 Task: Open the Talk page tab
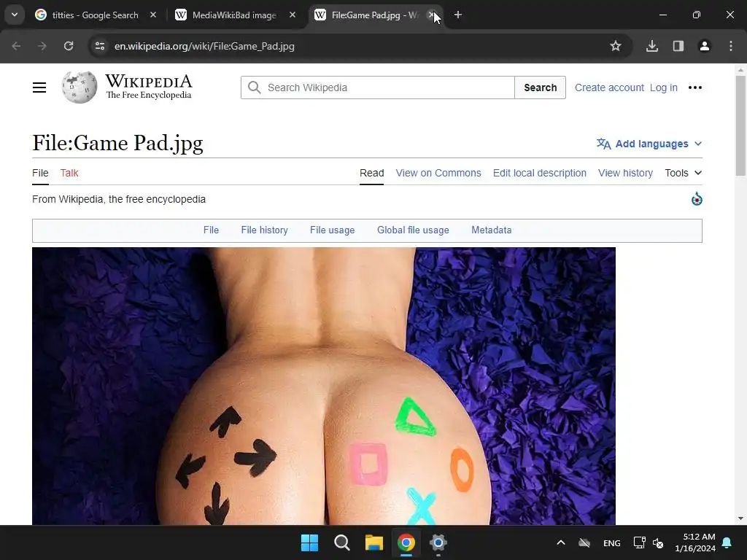click(69, 173)
